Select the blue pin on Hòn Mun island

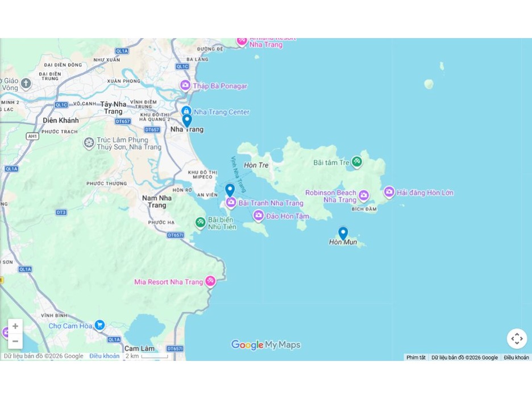pos(343,234)
